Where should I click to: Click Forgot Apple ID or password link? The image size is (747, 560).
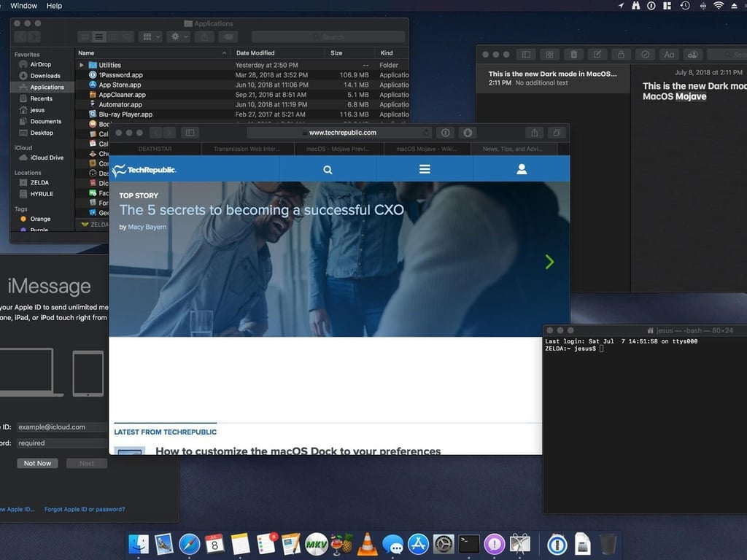coord(85,509)
